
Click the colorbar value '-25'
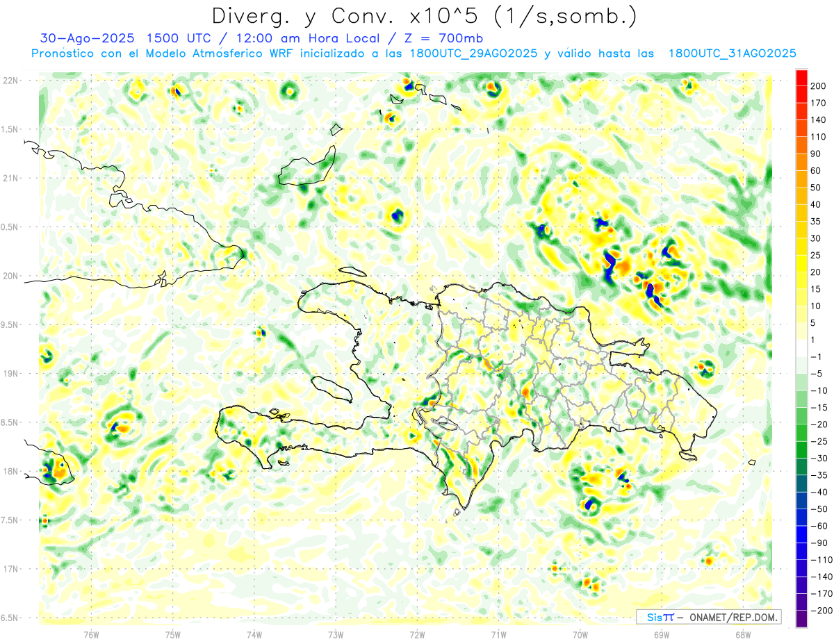tap(820, 441)
